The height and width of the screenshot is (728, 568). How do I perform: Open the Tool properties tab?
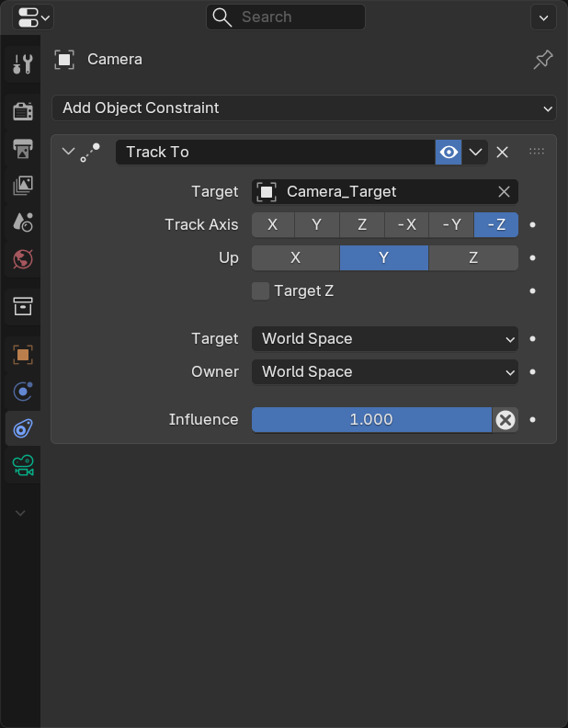(x=23, y=64)
